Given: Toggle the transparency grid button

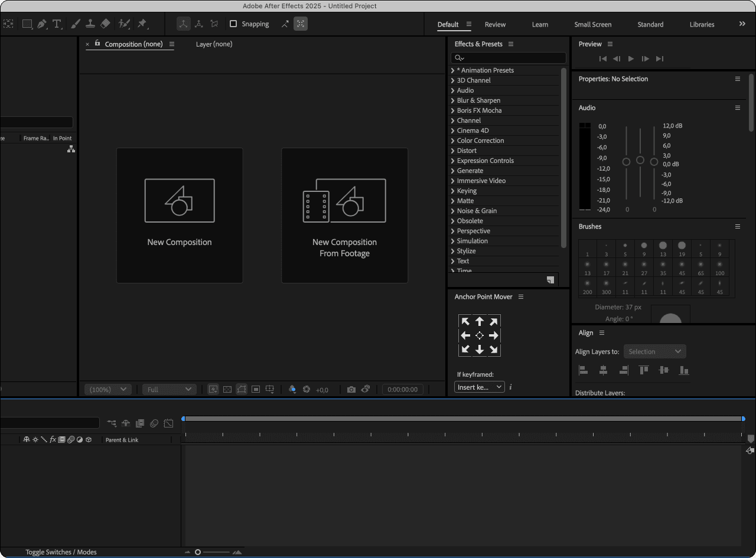Looking at the screenshot, I should tap(227, 390).
